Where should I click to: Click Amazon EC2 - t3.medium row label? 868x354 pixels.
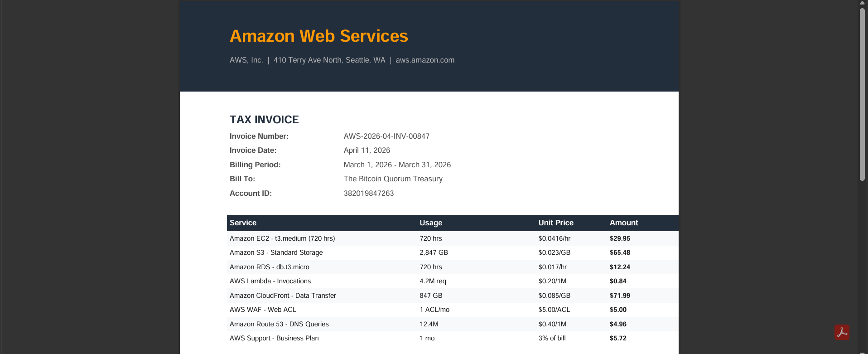click(x=282, y=238)
